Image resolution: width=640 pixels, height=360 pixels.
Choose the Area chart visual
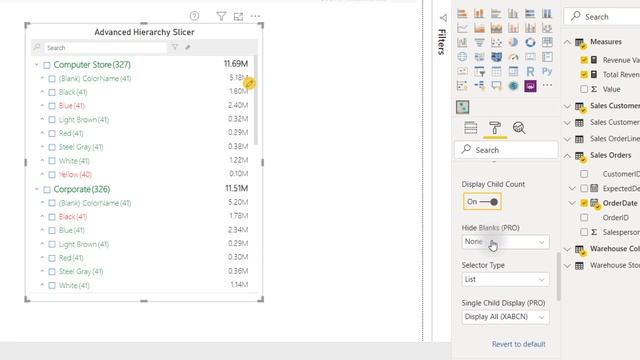pyautogui.click(x=479, y=28)
